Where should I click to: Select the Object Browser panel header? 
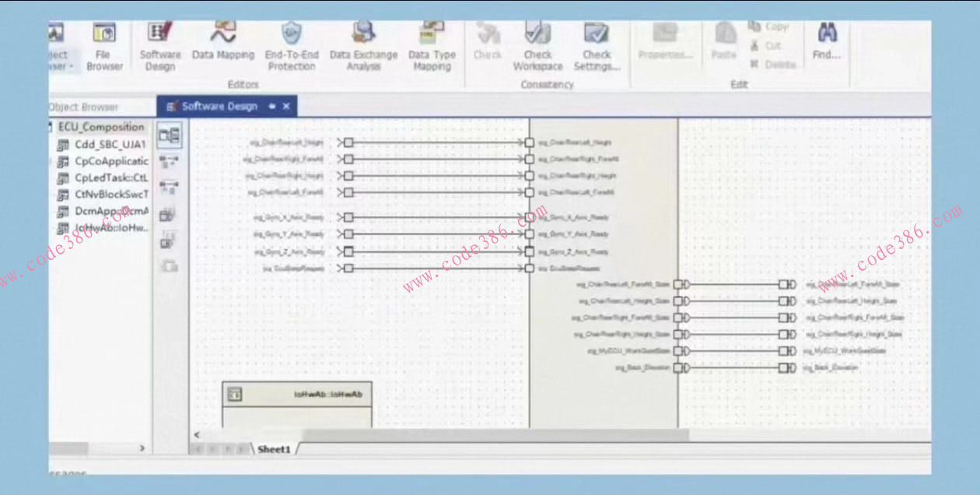pyautogui.click(x=83, y=107)
